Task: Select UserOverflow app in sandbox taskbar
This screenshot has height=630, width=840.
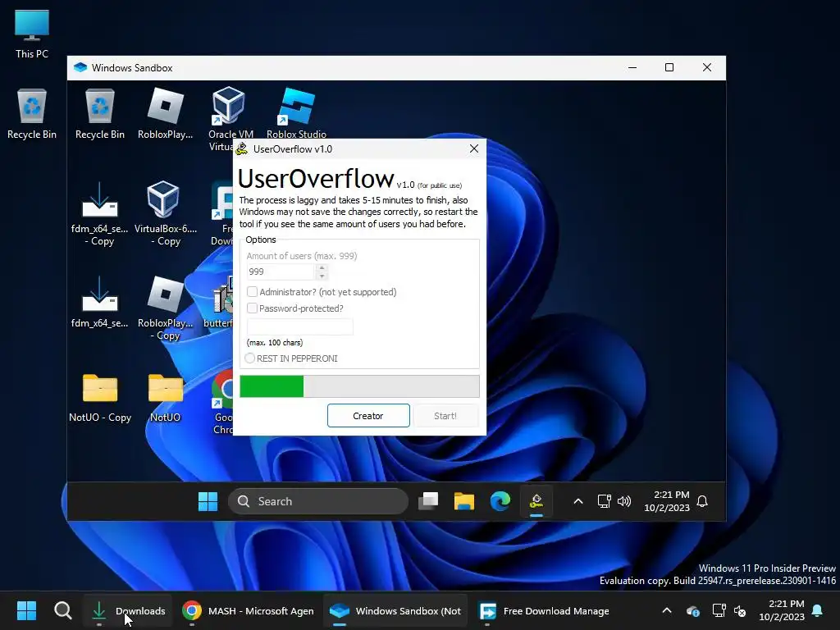Action: point(536,501)
